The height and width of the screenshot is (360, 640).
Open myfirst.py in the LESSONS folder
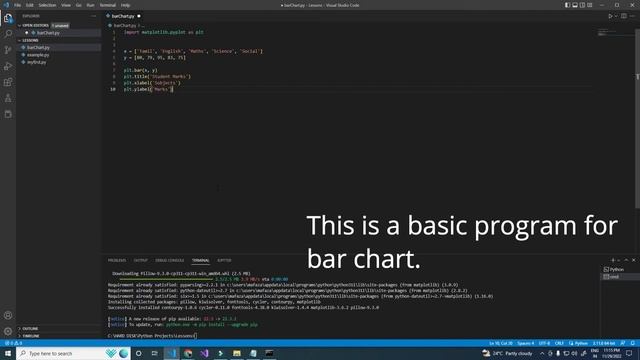pos(37,62)
